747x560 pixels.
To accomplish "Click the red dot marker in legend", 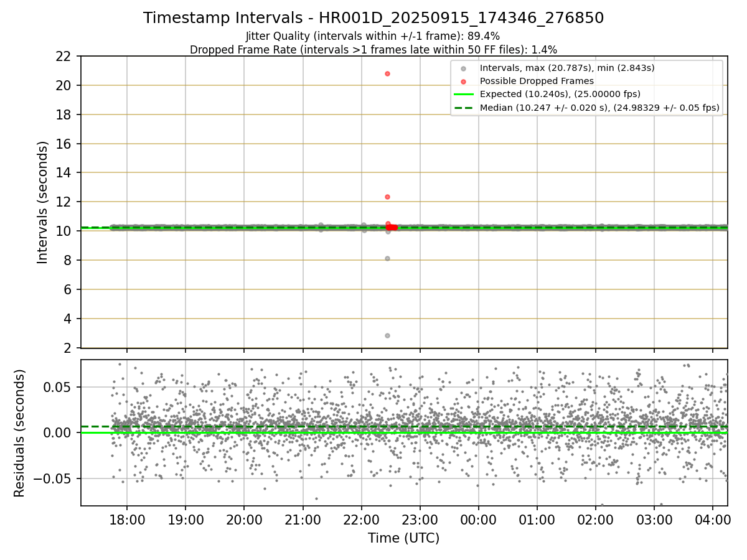I will (x=463, y=82).
